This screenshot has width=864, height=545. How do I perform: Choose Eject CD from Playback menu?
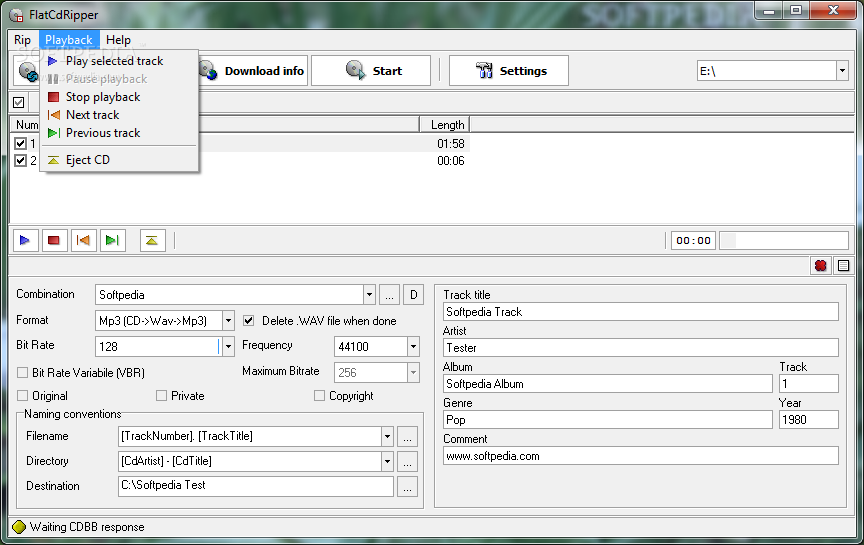pyautogui.click(x=119, y=160)
